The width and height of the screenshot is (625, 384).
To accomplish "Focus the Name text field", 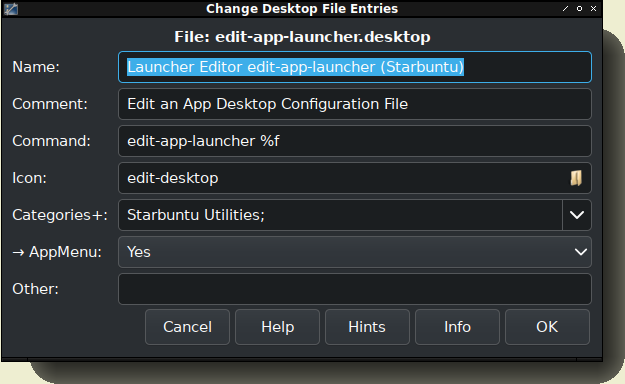I will pyautogui.click(x=355, y=67).
